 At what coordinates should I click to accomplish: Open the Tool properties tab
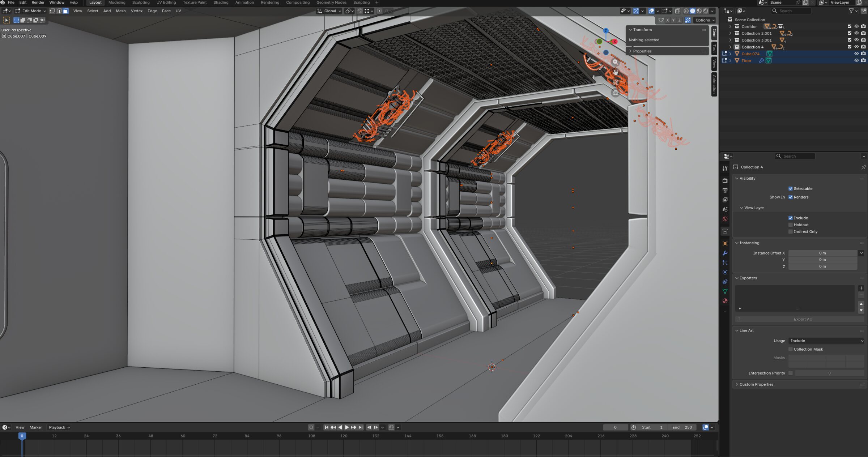725,168
